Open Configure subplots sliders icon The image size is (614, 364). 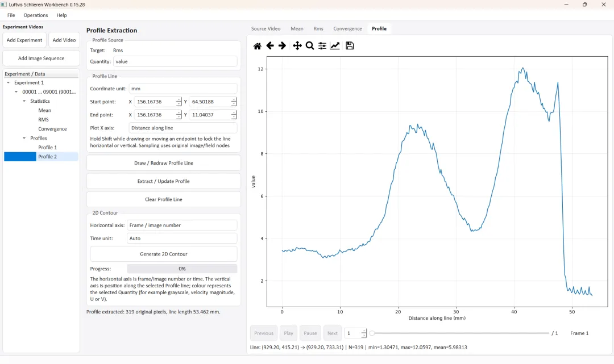322,46
